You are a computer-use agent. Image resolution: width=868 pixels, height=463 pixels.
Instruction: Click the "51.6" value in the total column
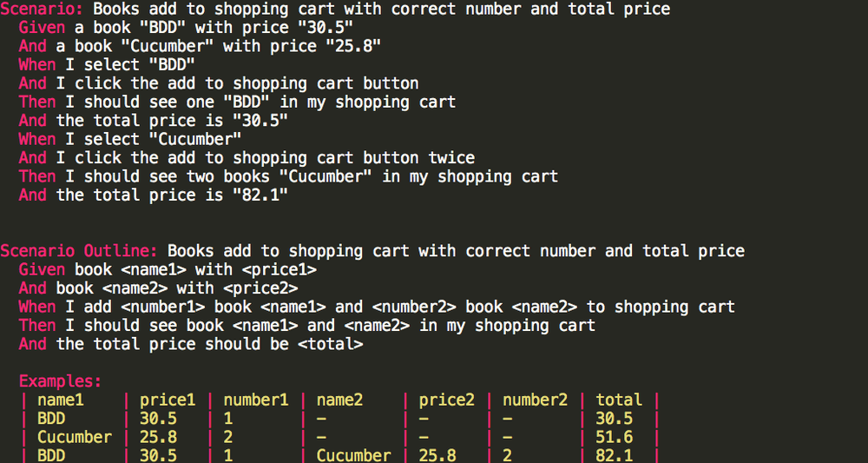(614, 437)
